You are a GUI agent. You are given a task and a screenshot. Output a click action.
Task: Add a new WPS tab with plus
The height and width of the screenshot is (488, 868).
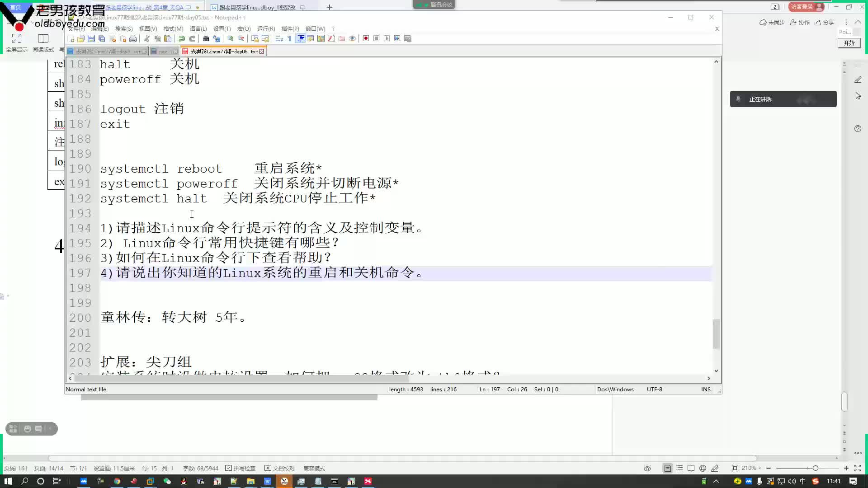pyautogui.click(x=330, y=7)
